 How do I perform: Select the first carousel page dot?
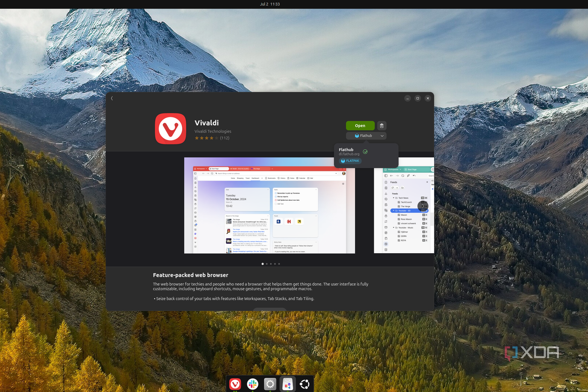[x=262, y=264]
